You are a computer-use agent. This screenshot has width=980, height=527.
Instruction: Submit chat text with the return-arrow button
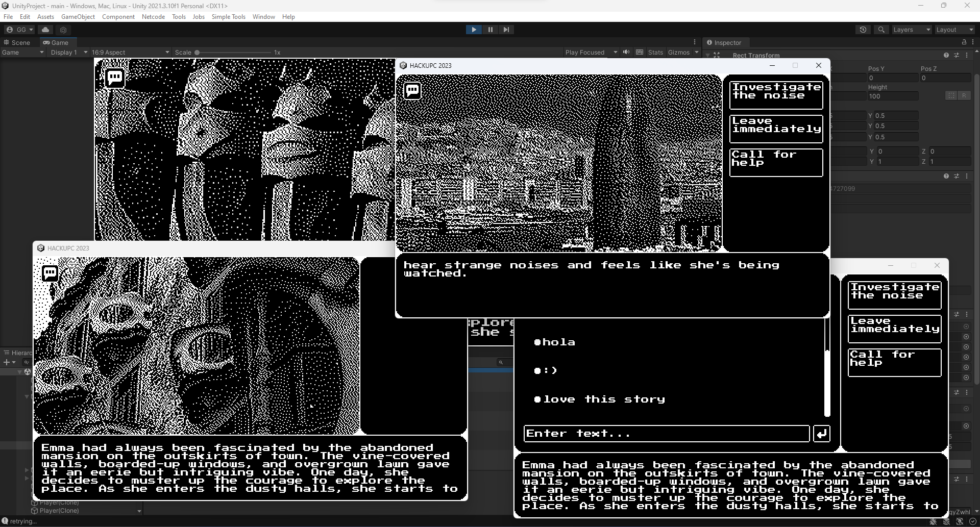click(x=821, y=434)
